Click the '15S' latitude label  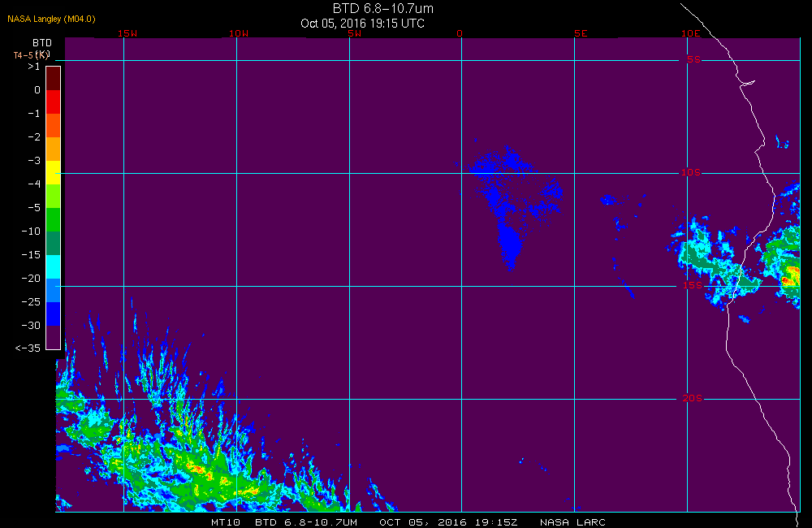(x=693, y=285)
